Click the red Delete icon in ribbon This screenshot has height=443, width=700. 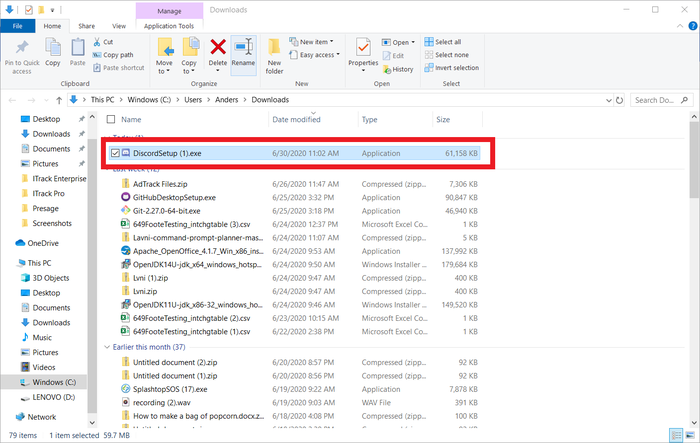(x=217, y=47)
